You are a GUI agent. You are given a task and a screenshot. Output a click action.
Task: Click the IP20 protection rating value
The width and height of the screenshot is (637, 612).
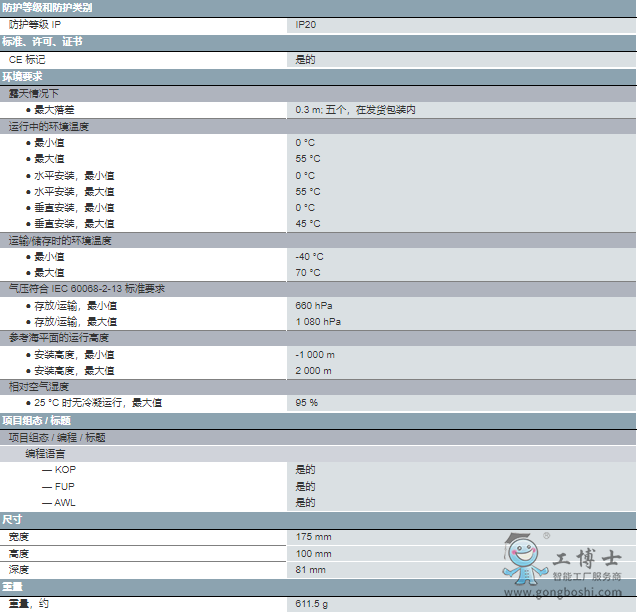(305, 23)
